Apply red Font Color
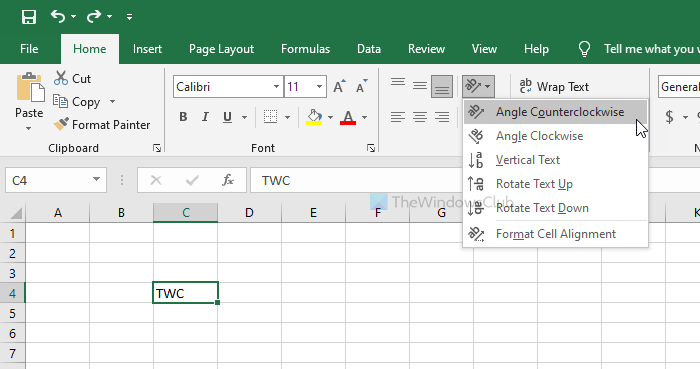The image size is (700, 369). point(348,117)
